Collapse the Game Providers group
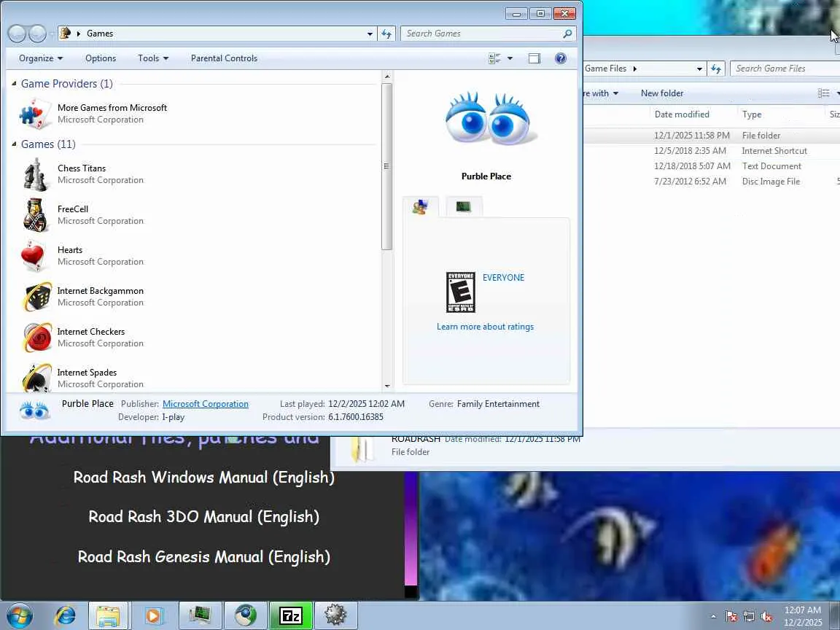This screenshot has height=630, width=840. coord(15,84)
